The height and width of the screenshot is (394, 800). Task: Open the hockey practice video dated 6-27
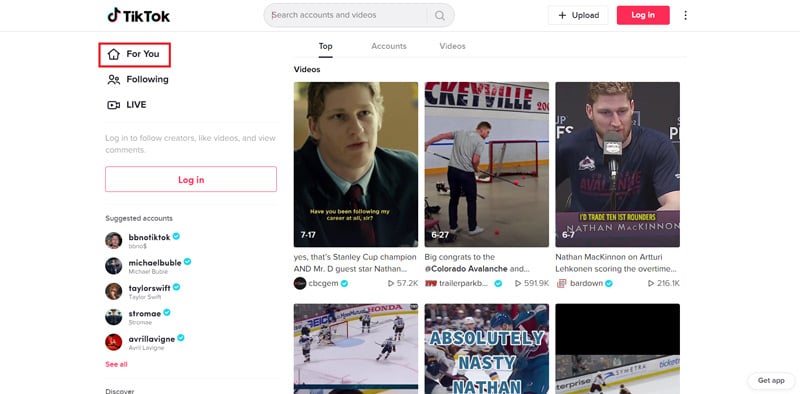point(487,164)
